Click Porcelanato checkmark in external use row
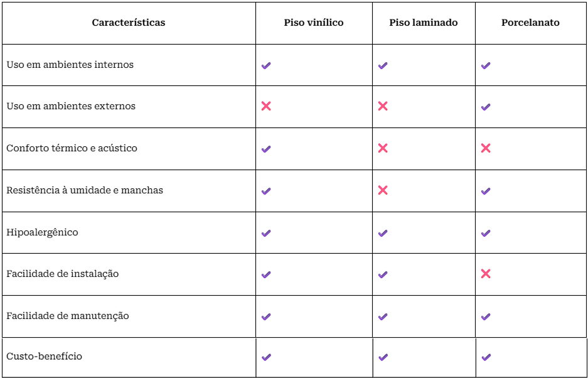Viewport: 588px width, 378px height. (x=486, y=107)
